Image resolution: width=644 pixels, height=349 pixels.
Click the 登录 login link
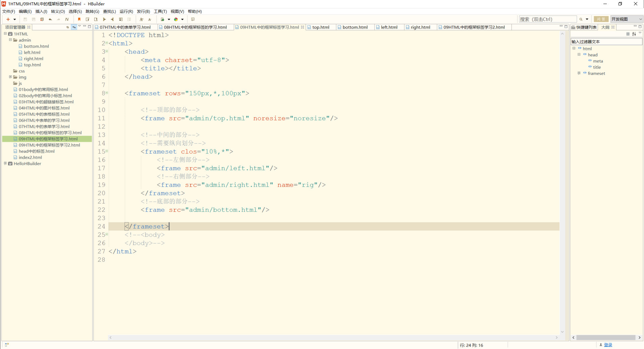point(608,345)
